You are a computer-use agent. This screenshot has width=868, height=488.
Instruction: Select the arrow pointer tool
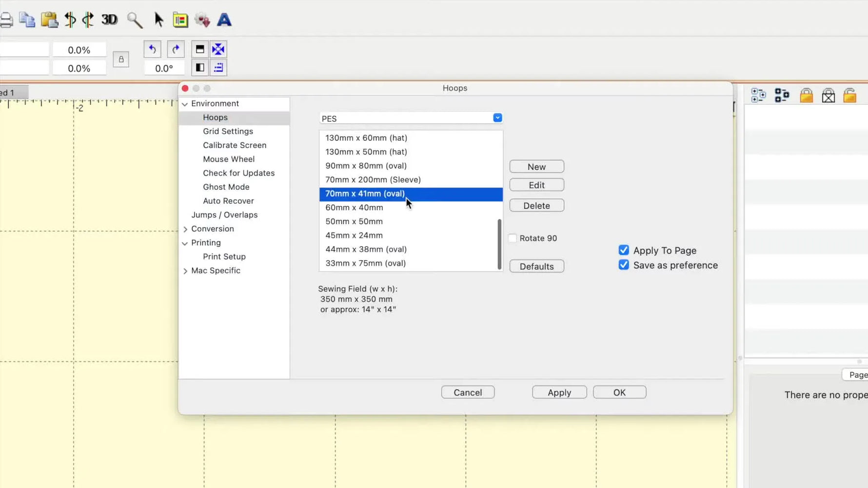point(159,20)
